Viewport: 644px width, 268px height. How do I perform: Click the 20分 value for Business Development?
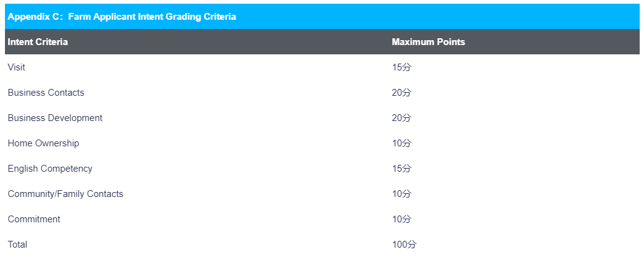tap(402, 118)
